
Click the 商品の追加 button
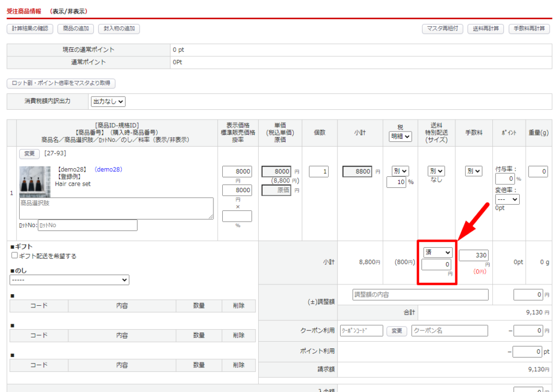pyautogui.click(x=75, y=29)
